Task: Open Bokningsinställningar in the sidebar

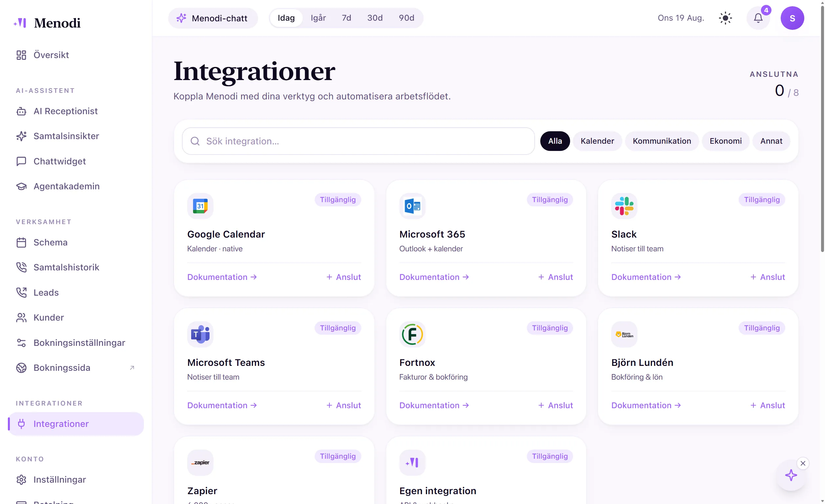Action: click(76, 343)
